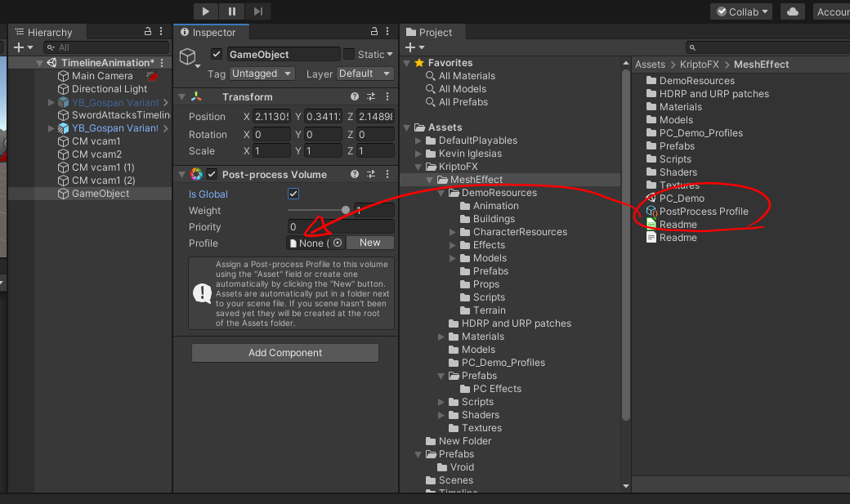
Task: Toggle the Post-process Volume enabled checkbox
Action: [x=212, y=174]
